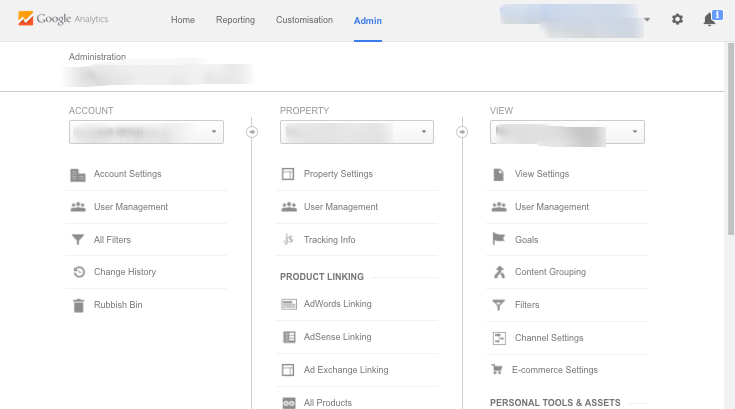Switch to the Customisation tab
735x409 pixels.
[x=304, y=20]
